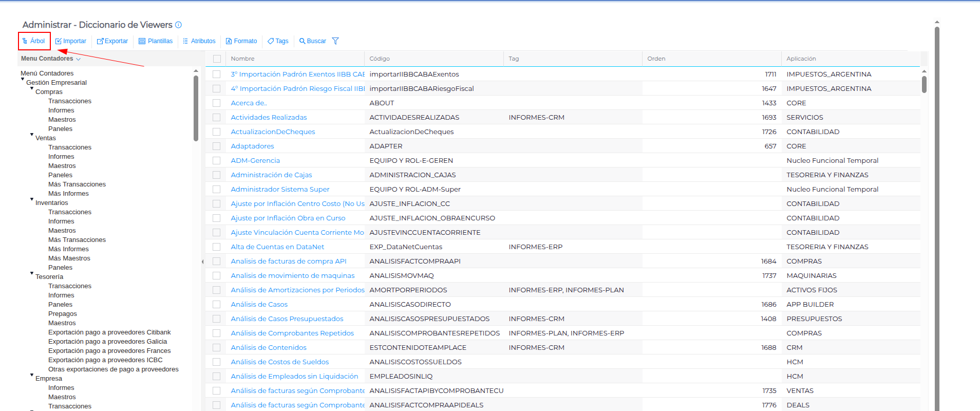Tick the Adaptadores row checkbox
The width and height of the screenshot is (980, 411).
(217, 146)
